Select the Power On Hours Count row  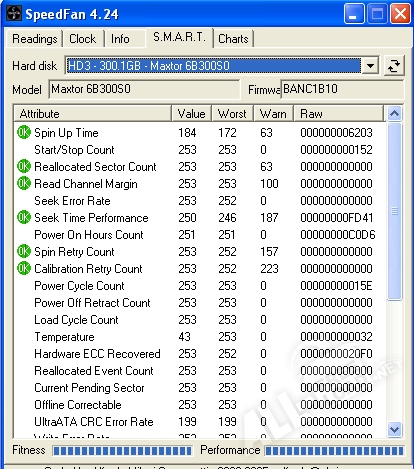(200, 234)
